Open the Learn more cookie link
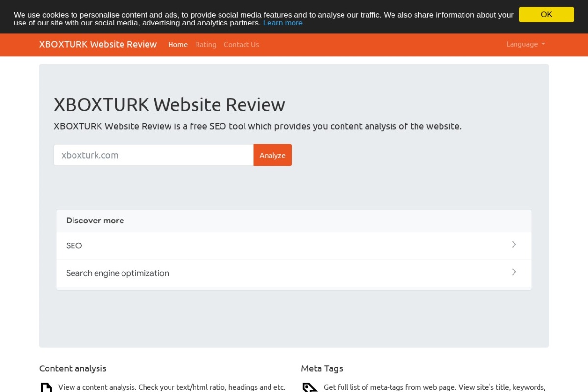 click(283, 23)
